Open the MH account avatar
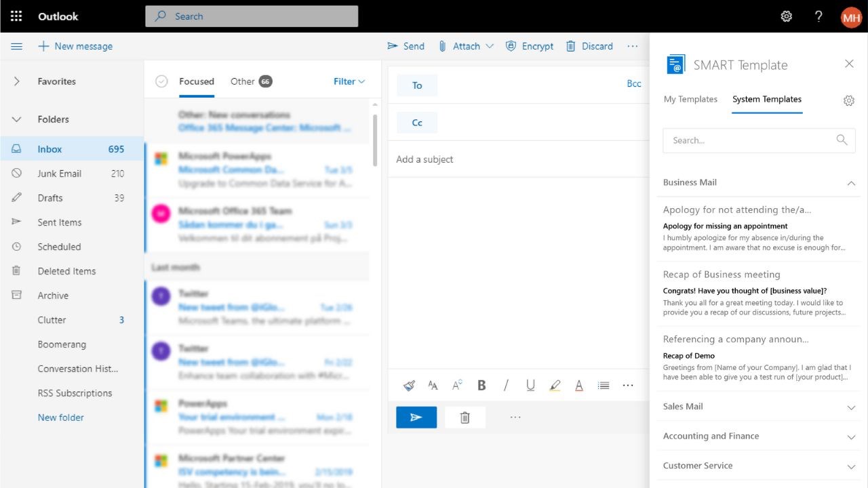The width and height of the screenshot is (868, 488). point(851,16)
